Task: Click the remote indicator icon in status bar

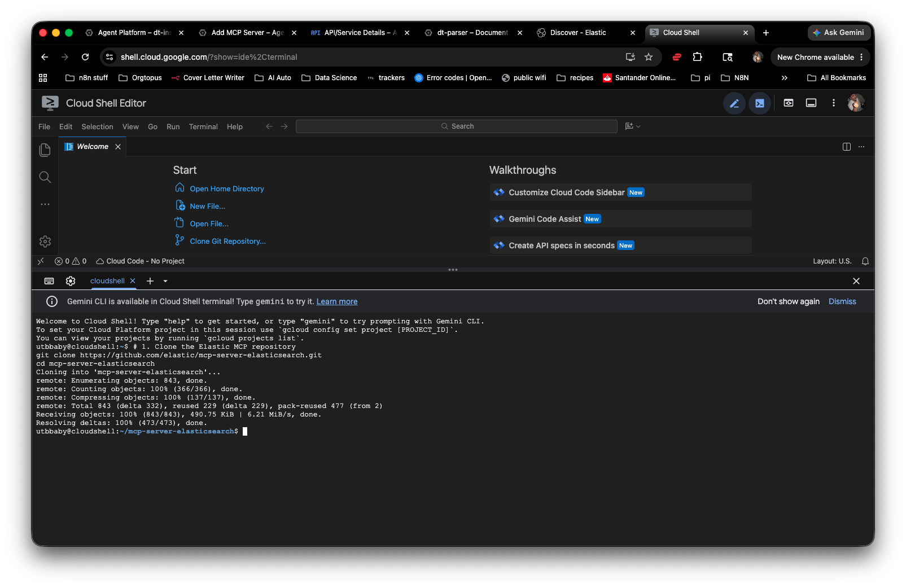Action: coord(41,261)
